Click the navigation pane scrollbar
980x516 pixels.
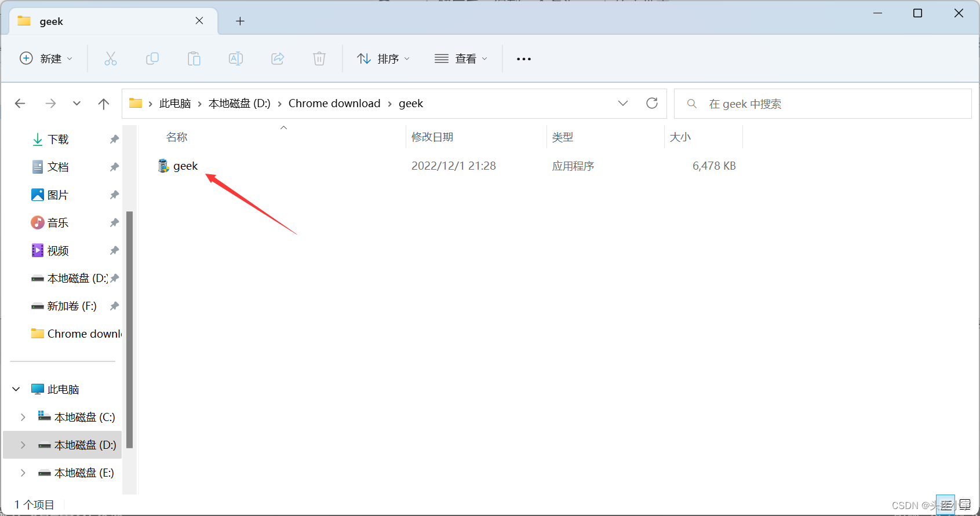(130, 330)
